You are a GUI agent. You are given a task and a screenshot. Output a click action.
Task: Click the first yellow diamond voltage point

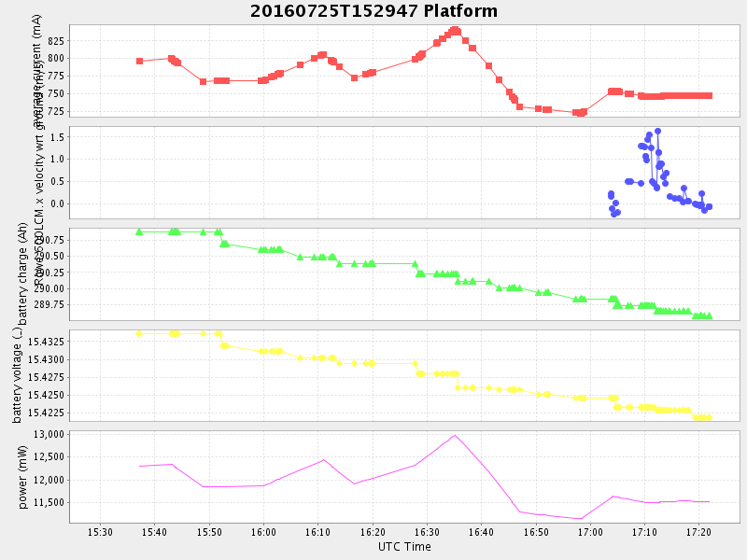click(x=139, y=333)
